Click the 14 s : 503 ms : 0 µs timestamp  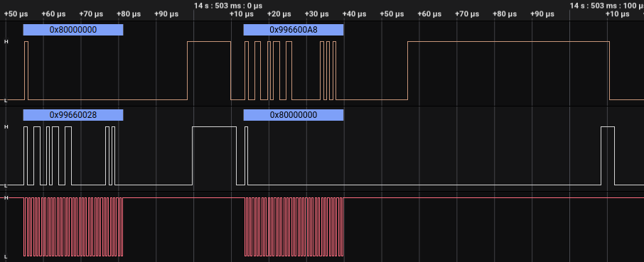click(228, 6)
